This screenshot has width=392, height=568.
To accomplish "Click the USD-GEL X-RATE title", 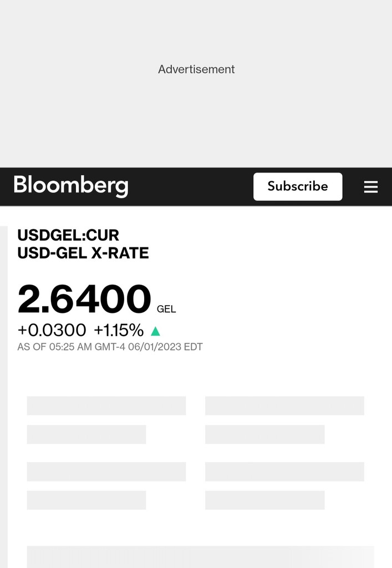I will coord(83,253).
